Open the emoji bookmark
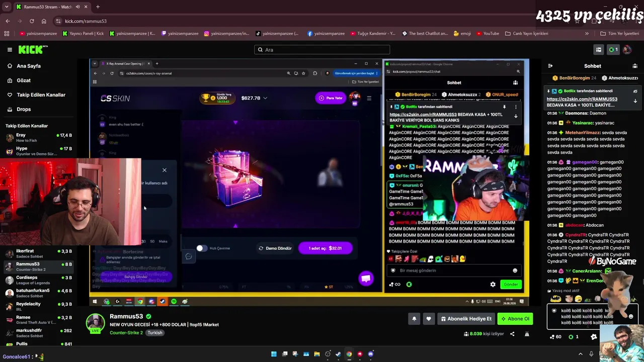This screenshot has height=362, width=644. [462, 34]
